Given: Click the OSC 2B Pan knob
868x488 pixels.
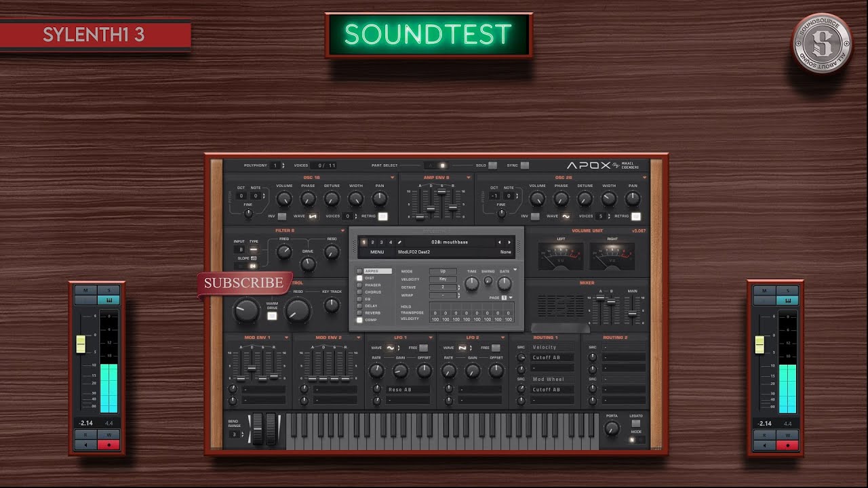Looking at the screenshot, I should coord(633,199).
